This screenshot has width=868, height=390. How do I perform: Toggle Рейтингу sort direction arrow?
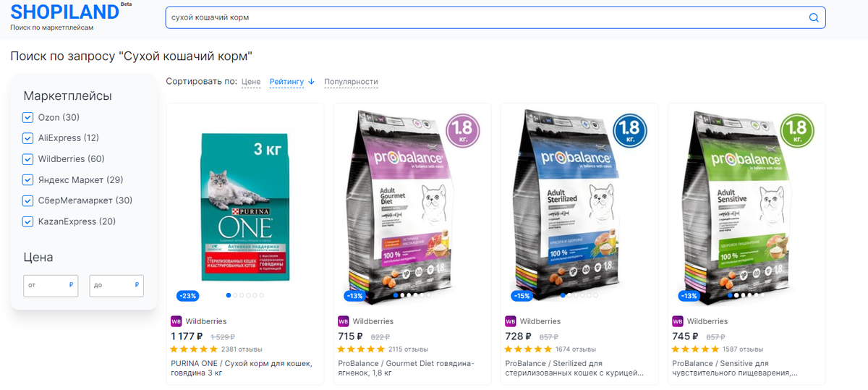311,82
